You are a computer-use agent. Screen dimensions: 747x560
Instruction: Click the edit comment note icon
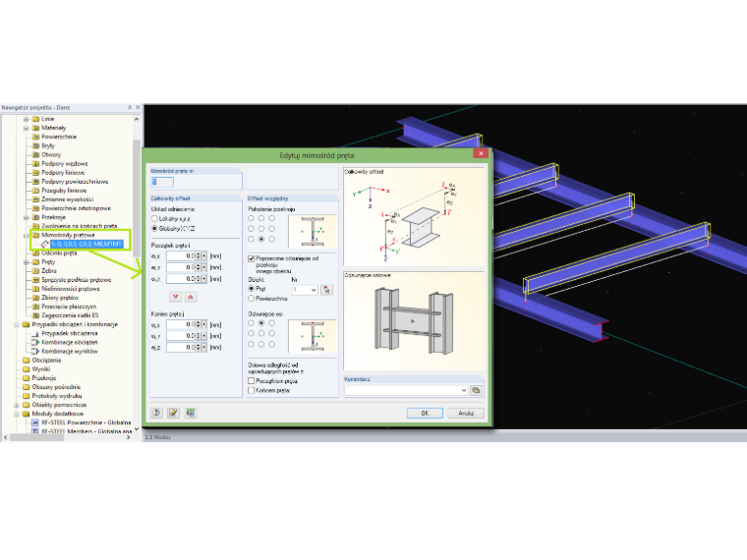(173, 413)
